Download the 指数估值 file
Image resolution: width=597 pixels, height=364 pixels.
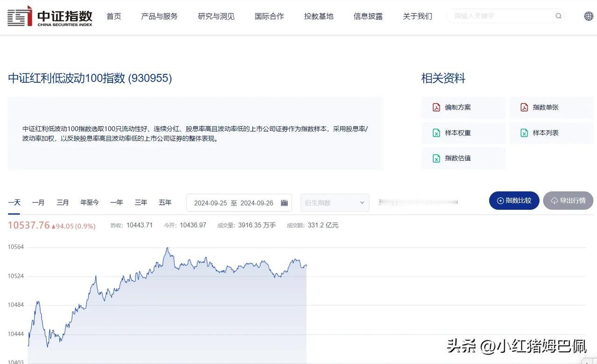[463, 158]
